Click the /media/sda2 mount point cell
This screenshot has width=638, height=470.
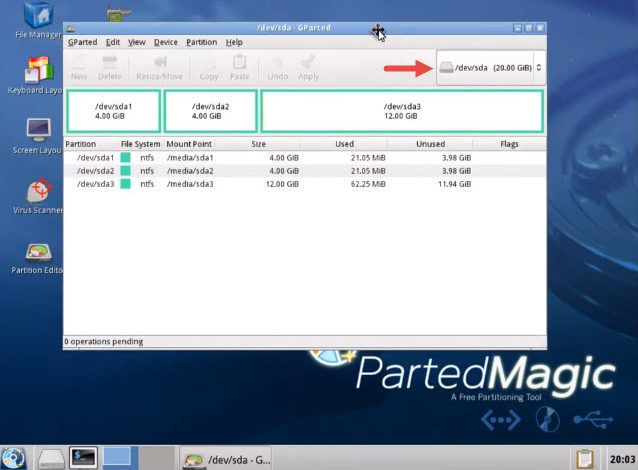190,171
